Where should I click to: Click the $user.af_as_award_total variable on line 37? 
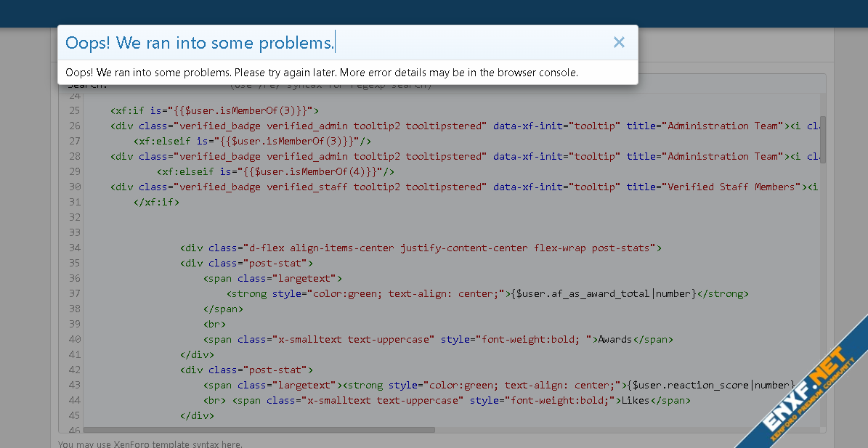tap(581, 293)
